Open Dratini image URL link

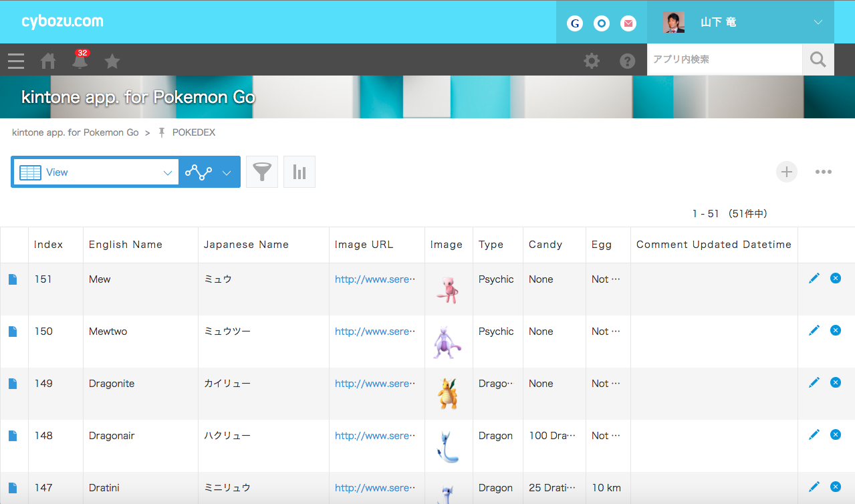point(375,488)
